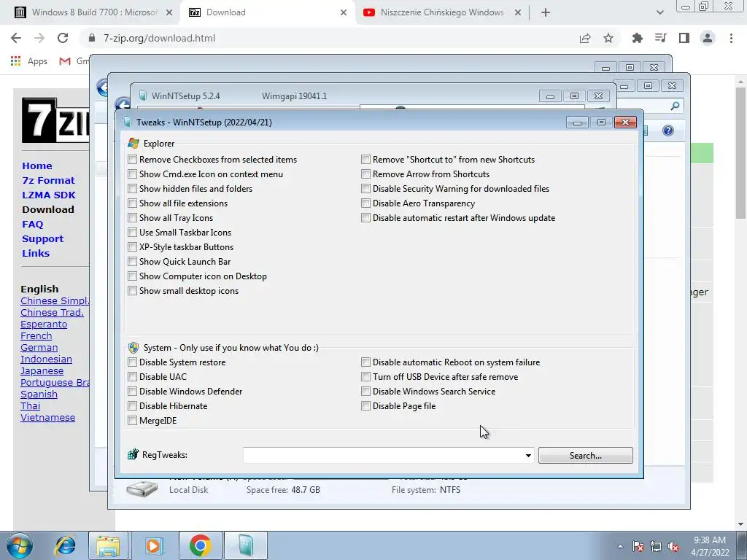Enable Show all file extensions
Viewport: 747px width, 560px height.
133,203
